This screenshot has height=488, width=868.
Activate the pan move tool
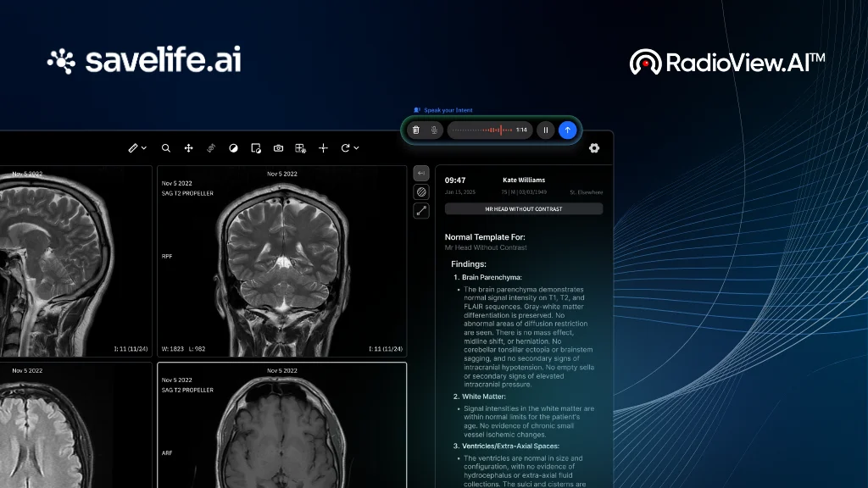click(x=188, y=148)
